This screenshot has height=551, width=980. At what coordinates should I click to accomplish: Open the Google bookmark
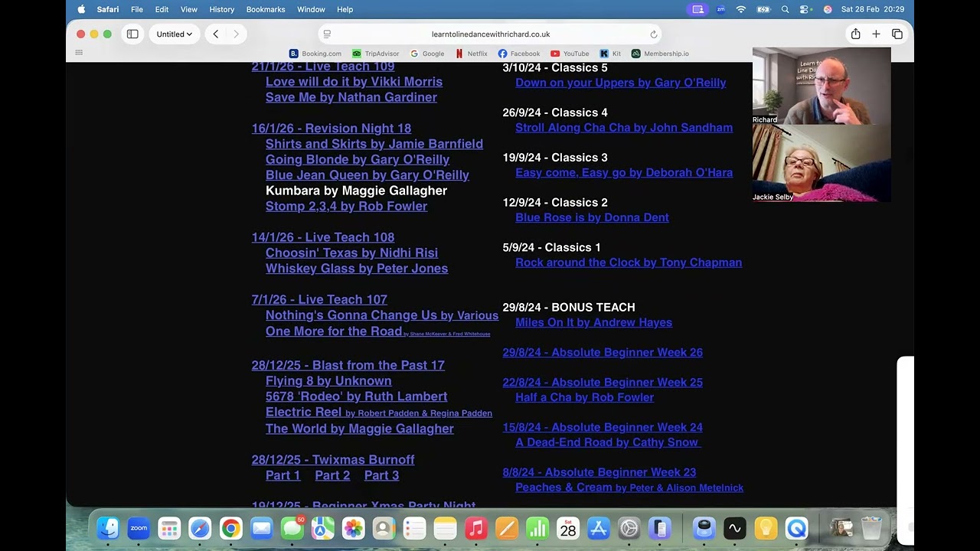tap(427, 54)
